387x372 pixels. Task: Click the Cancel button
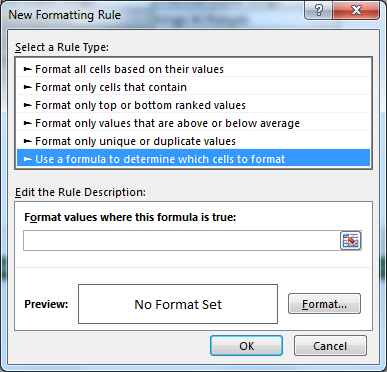[330, 346]
